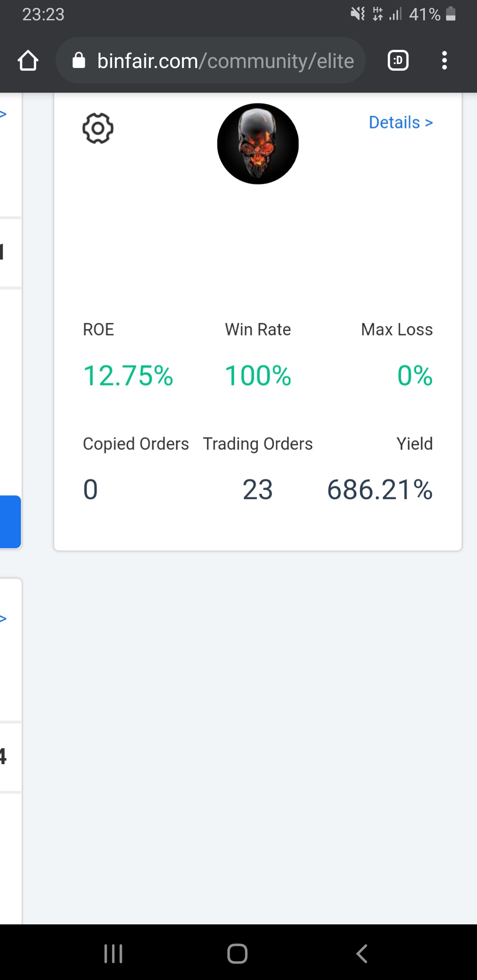Image resolution: width=477 pixels, height=980 pixels.
Task: Tap the browser home icon
Action: tap(28, 60)
